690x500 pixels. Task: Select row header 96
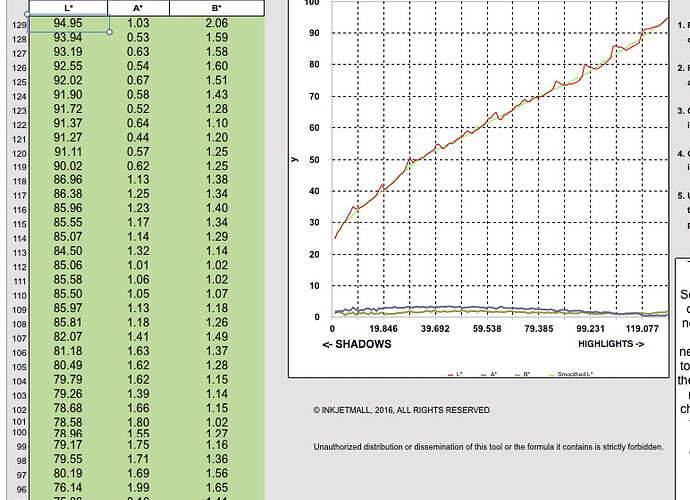22,489
